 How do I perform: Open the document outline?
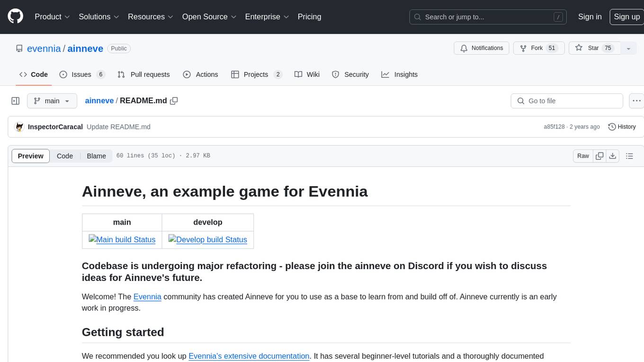[x=629, y=156]
